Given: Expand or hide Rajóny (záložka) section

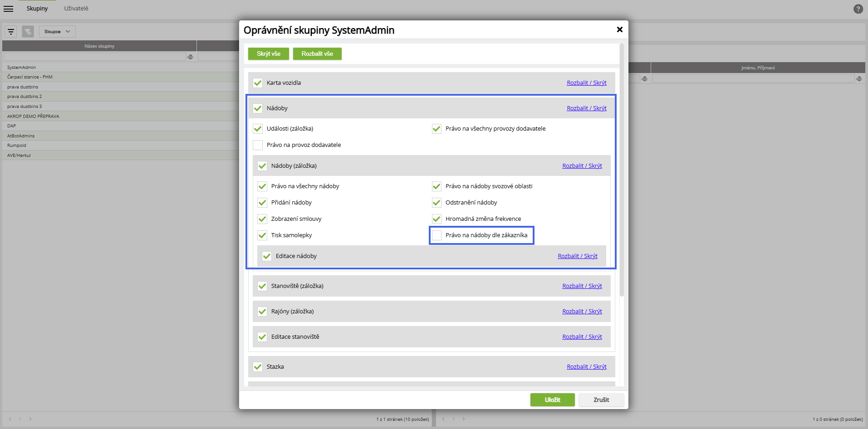Looking at the screenshot, I should (x=582, y=312).
